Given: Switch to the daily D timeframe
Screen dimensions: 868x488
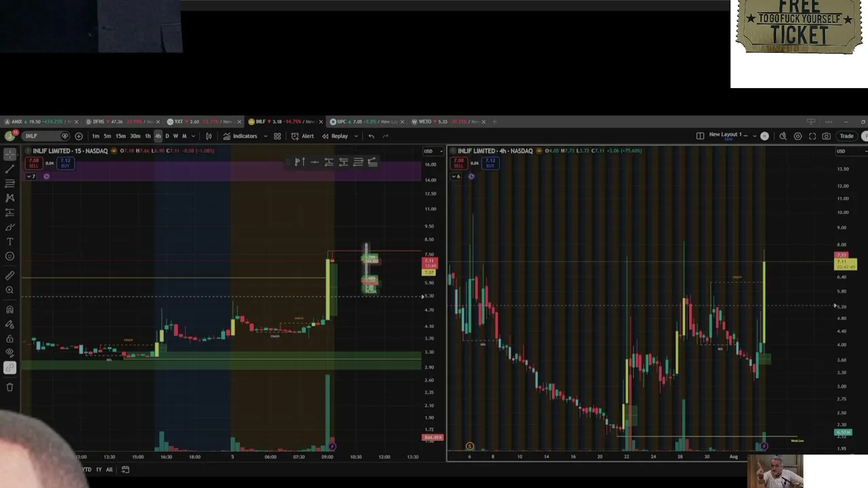Looking at the screenshot, I should pos(167,136).
